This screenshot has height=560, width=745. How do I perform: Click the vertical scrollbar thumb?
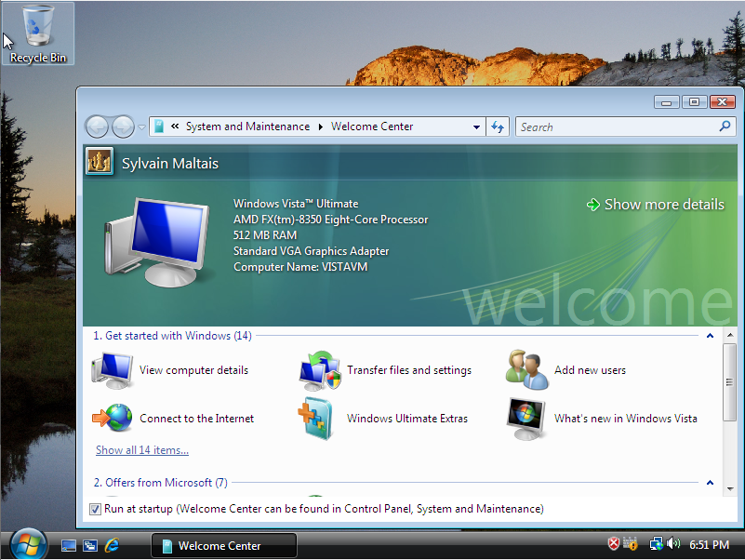pyautogui.click(x=730, y=382)
